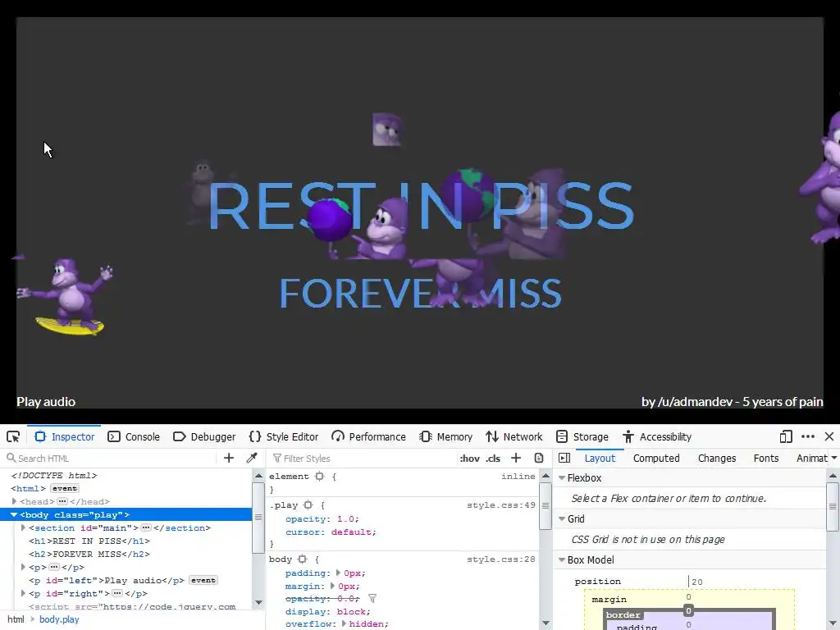
Task: Edit the cursor default value
Action: point(351,532)
